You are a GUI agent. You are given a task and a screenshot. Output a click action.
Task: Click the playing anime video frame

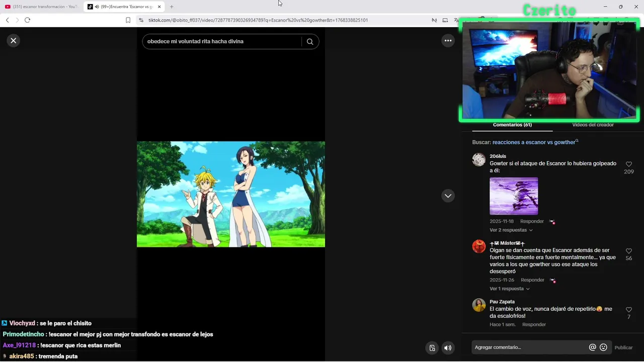pyautogui.click(x=231, y=194)
